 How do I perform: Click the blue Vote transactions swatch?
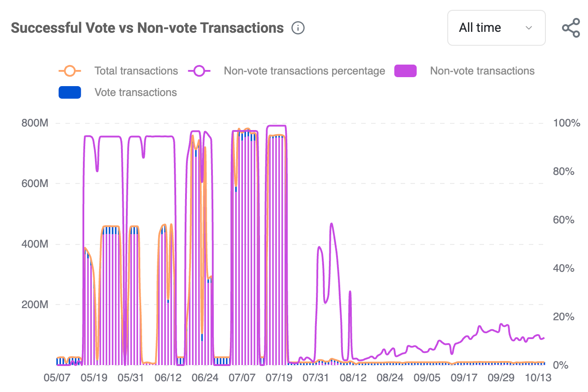click(70, 92)
